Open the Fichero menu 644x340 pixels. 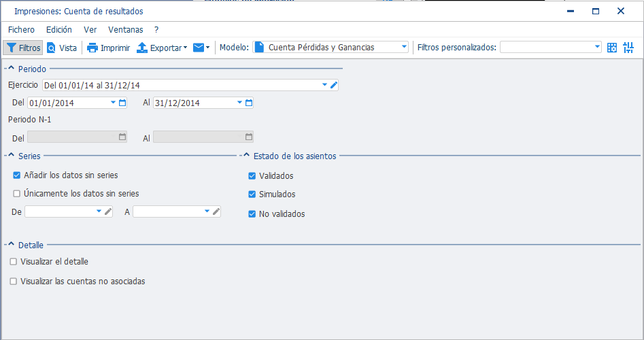21,29
